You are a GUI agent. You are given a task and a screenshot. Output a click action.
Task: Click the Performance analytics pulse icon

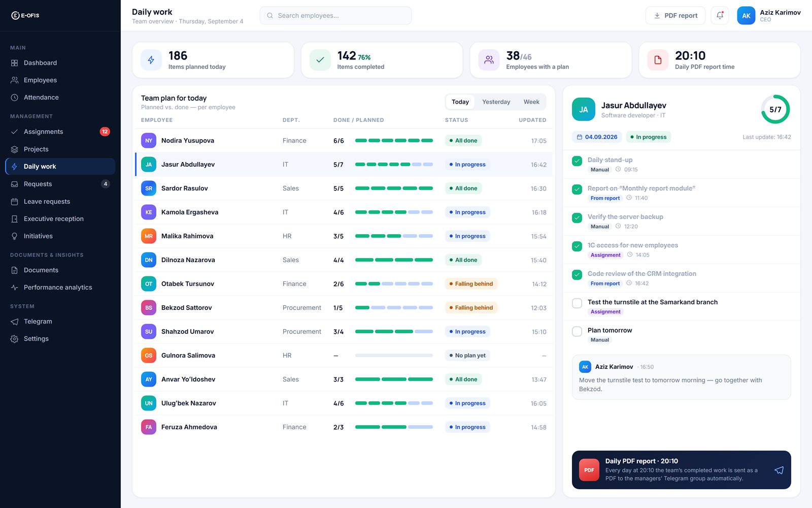tap(14, 288)
